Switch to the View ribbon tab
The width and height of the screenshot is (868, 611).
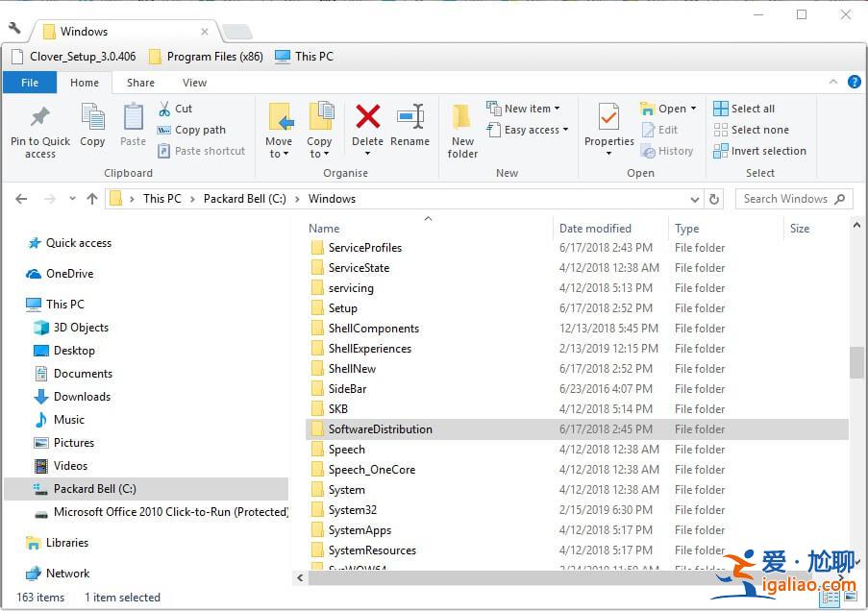pyautogui.click(x=194, y=83)
